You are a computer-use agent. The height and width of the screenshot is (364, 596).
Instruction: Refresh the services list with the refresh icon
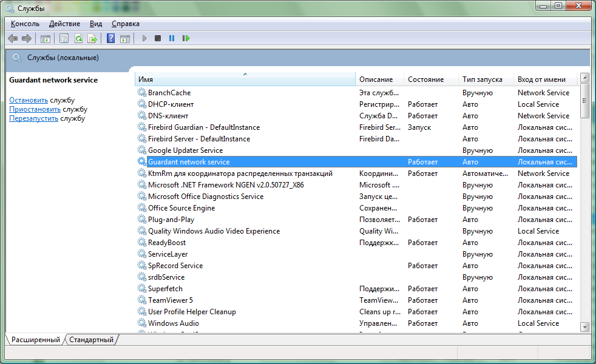(79, 38)
